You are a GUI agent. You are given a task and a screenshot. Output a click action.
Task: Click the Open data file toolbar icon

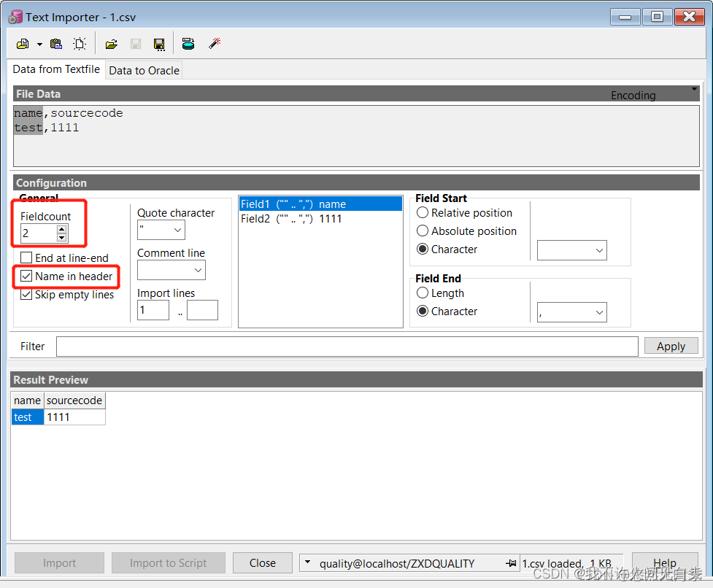[23, 44]
